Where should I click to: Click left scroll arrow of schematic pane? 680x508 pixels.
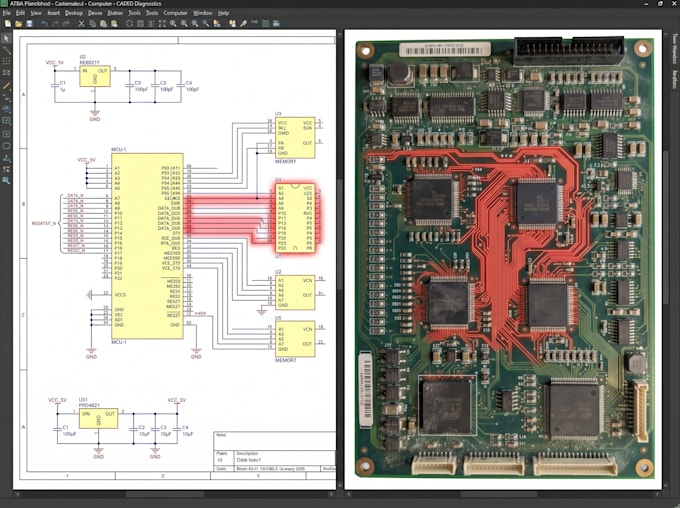click(17, 494)
